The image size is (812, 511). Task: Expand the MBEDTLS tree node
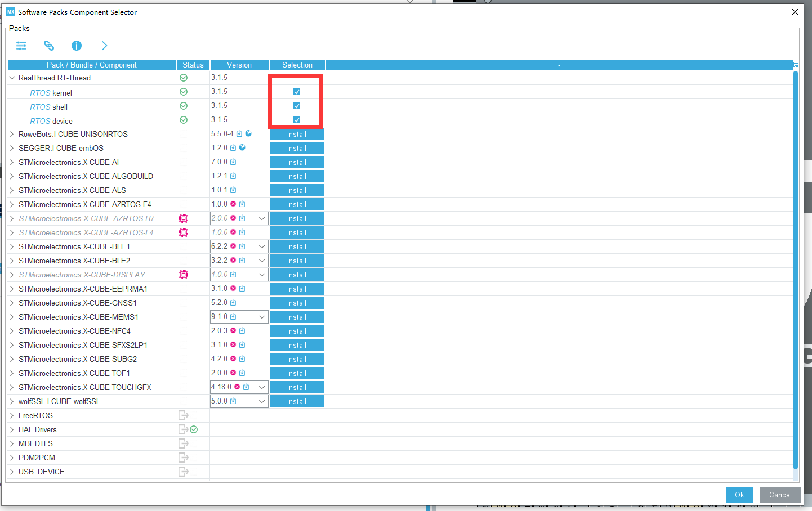[x=12, y=443]
